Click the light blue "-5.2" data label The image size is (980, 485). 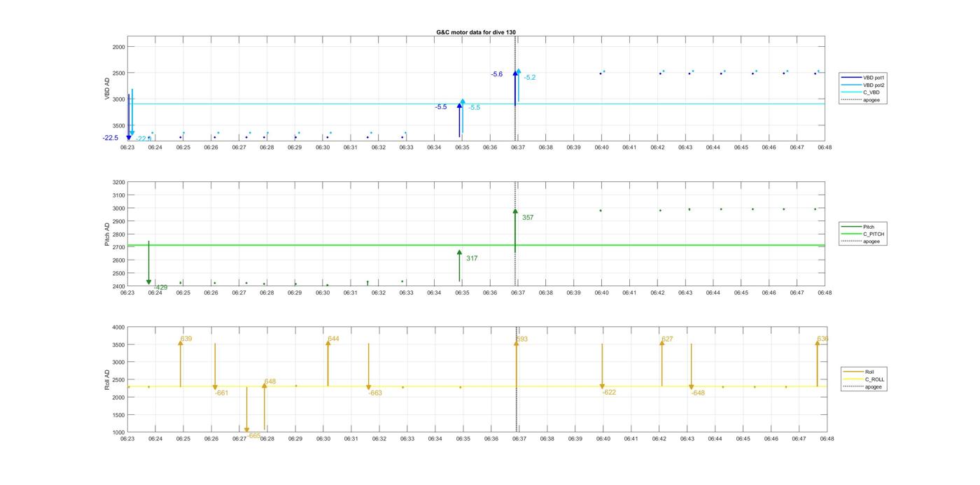pos(530,78)
